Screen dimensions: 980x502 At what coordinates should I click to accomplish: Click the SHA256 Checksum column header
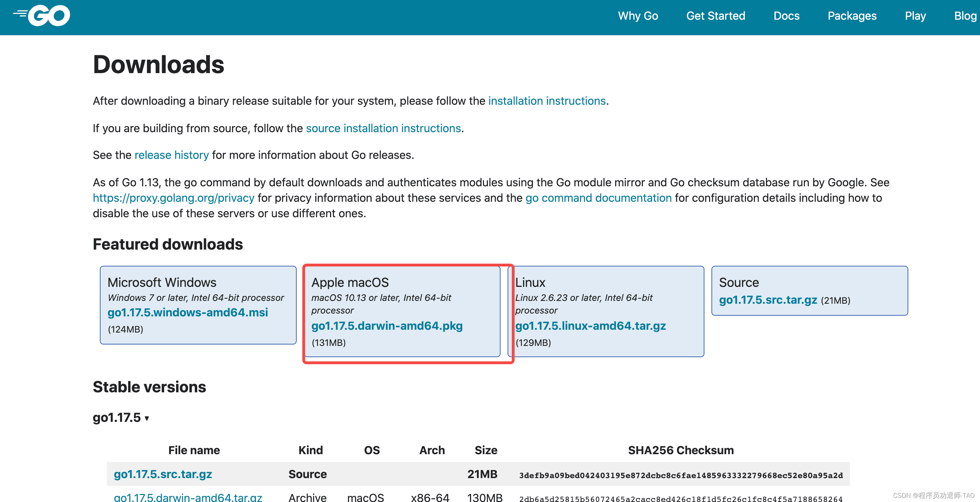tap(680, 450)
